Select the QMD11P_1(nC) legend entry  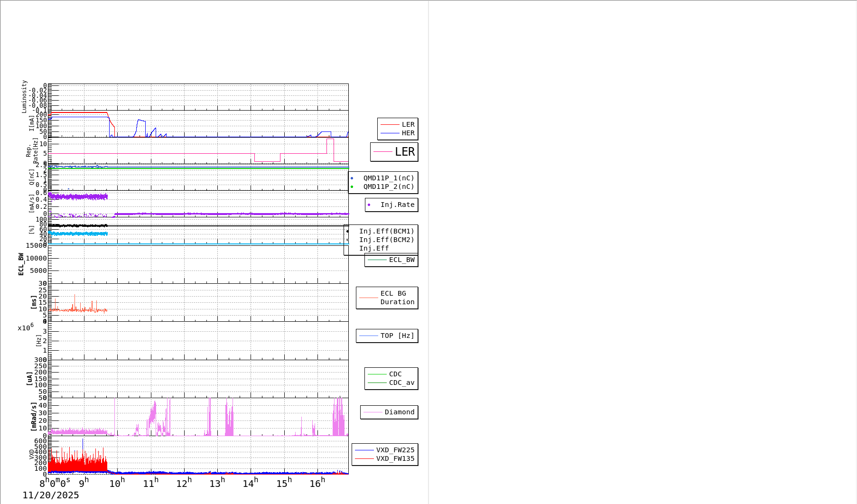point(388,178)
